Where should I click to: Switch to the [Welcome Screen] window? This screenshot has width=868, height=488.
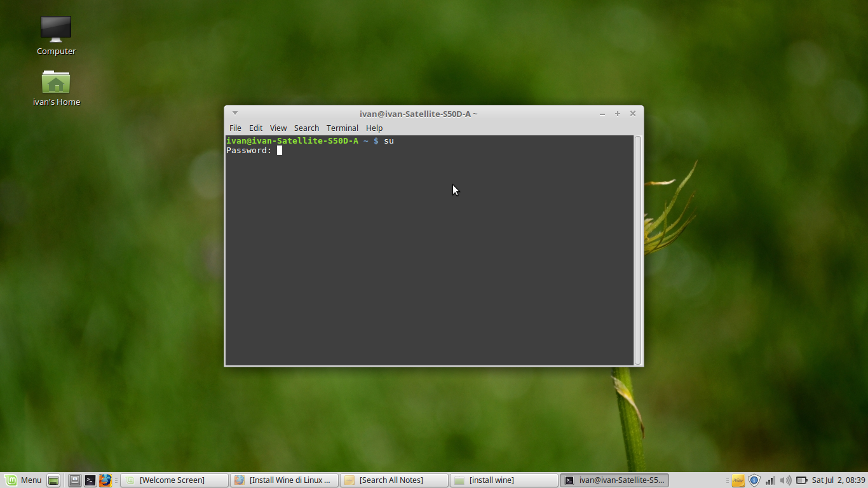[174, 480]
